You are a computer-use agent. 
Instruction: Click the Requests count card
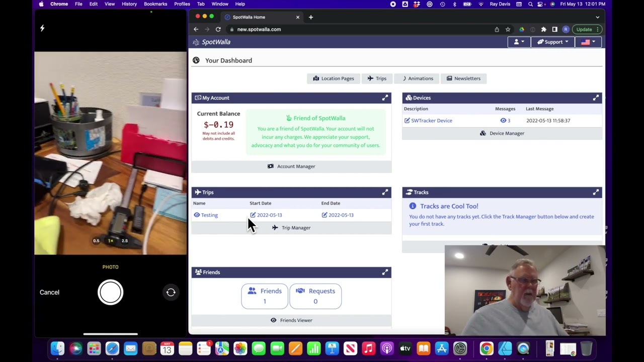[315, 296]
